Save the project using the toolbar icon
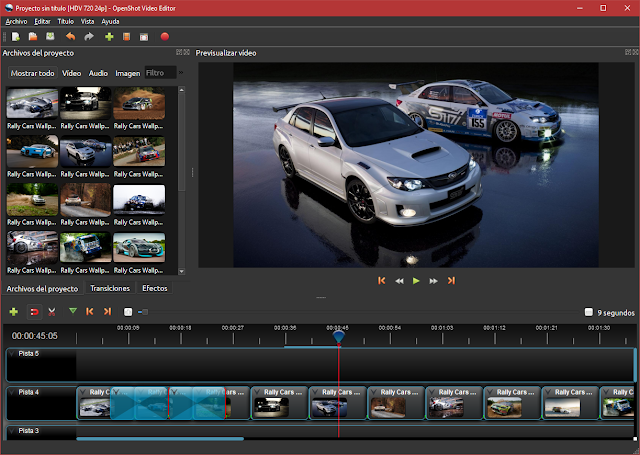This screenshot has width=640, height=455. point(50,37)
